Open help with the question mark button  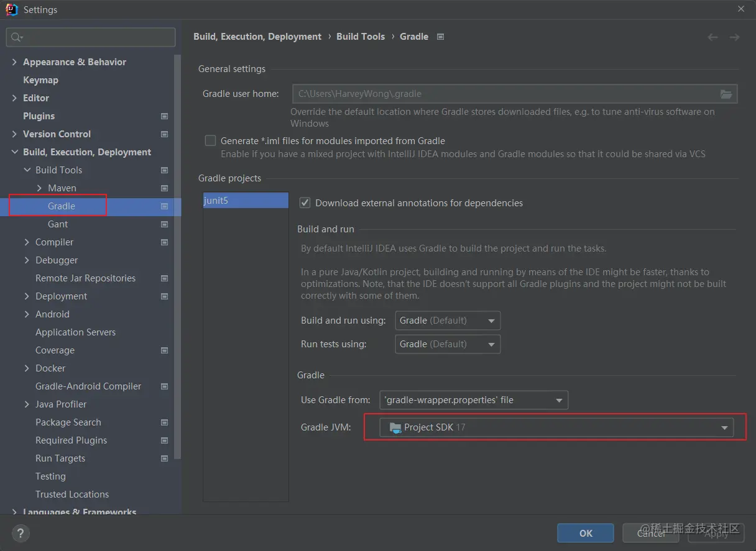coord(21,533)
